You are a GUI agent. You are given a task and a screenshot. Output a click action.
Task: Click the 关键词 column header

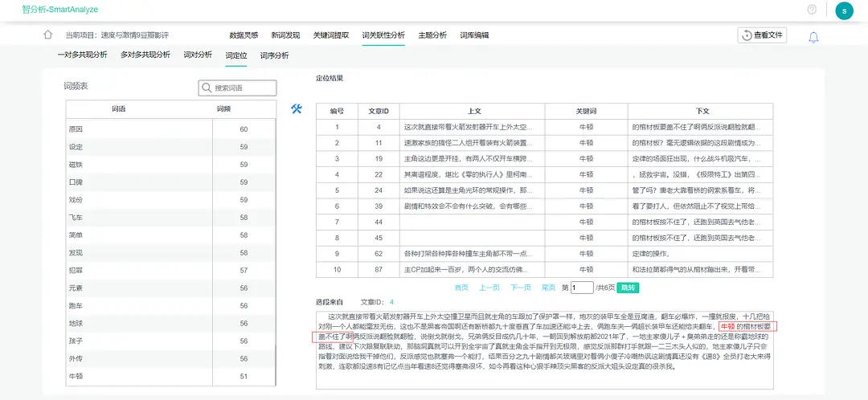click(586, 111)
